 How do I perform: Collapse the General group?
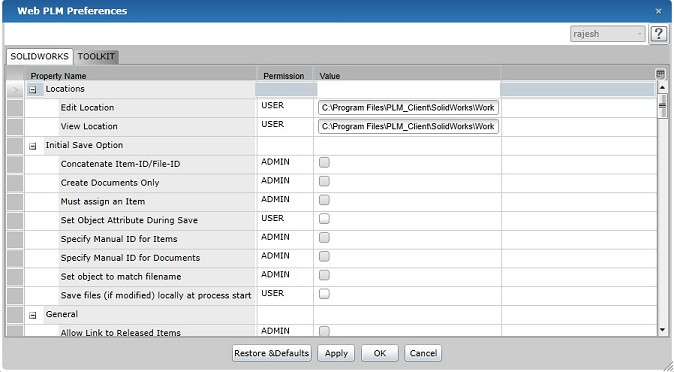(33, 315)
